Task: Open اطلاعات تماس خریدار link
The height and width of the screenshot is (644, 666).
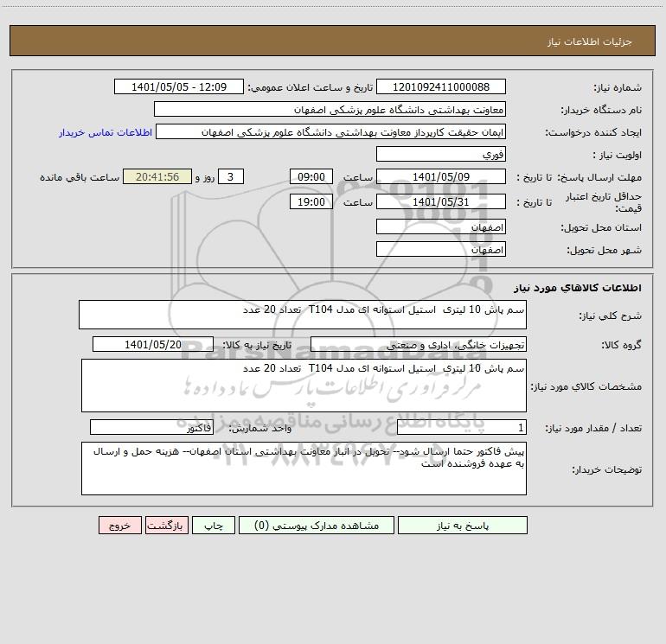Action: click(x=106, y=132)
